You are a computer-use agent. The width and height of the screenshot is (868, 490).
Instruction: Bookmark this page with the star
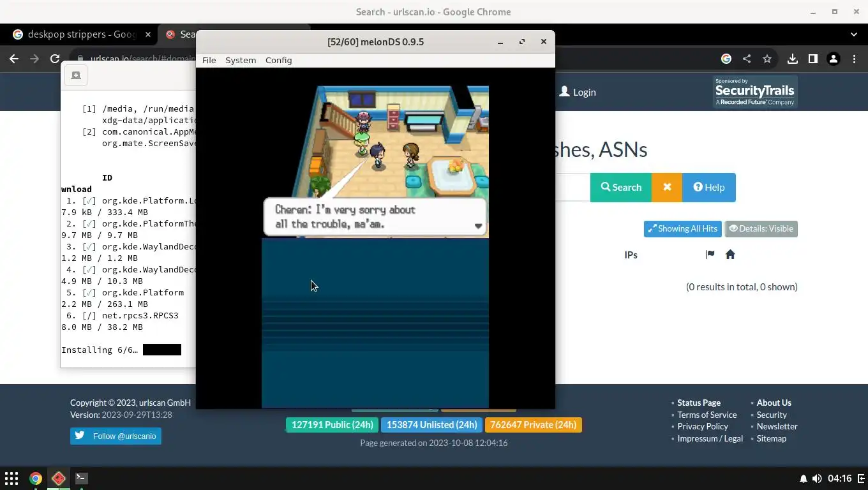tap(767, 59)
